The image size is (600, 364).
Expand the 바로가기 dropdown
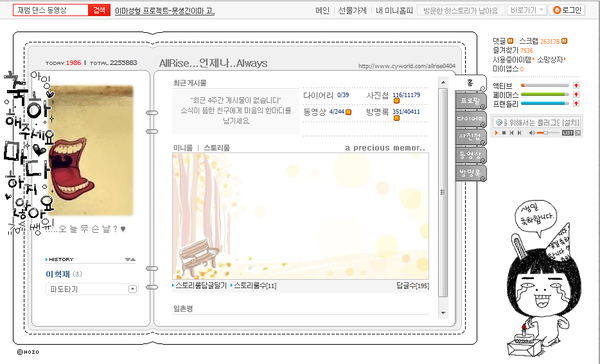coord(527,10)
